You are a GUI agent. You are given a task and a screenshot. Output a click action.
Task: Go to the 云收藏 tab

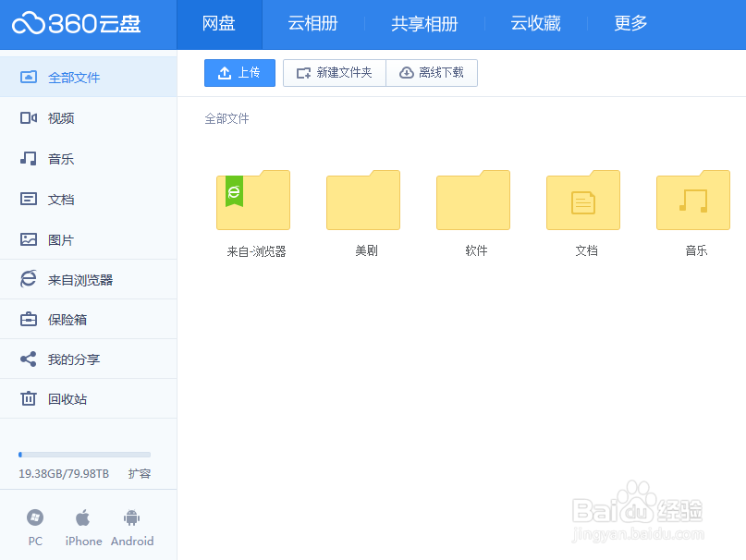point(536,24)
